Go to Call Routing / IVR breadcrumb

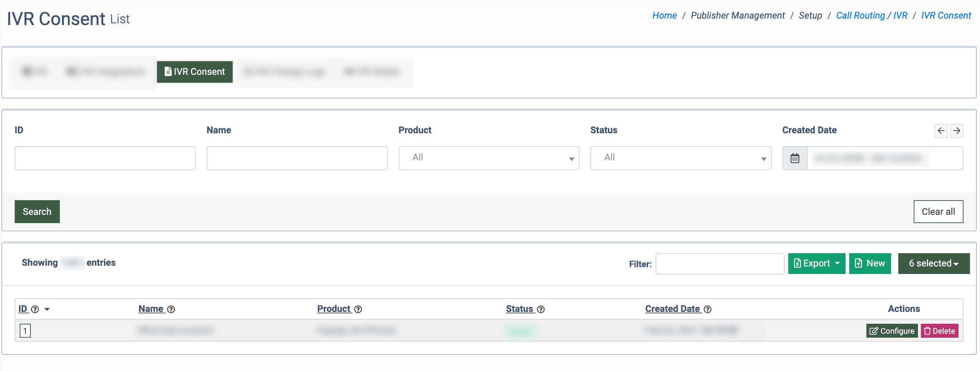[871, 16]
